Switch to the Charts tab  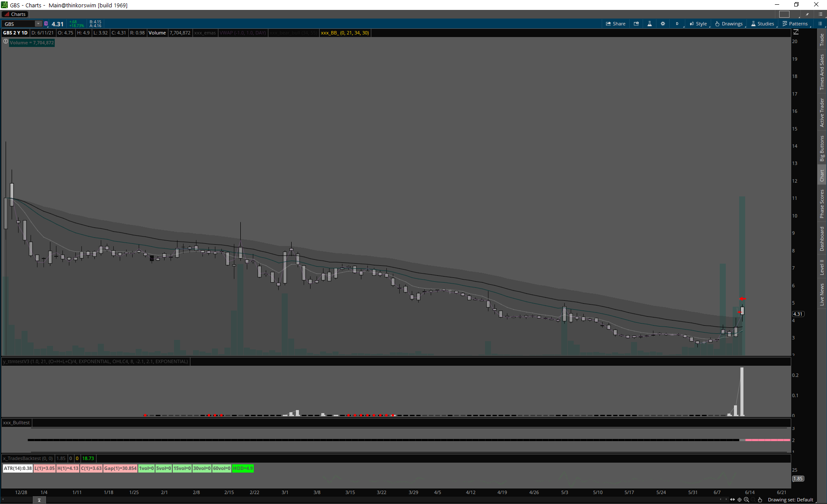coord(16,14)
